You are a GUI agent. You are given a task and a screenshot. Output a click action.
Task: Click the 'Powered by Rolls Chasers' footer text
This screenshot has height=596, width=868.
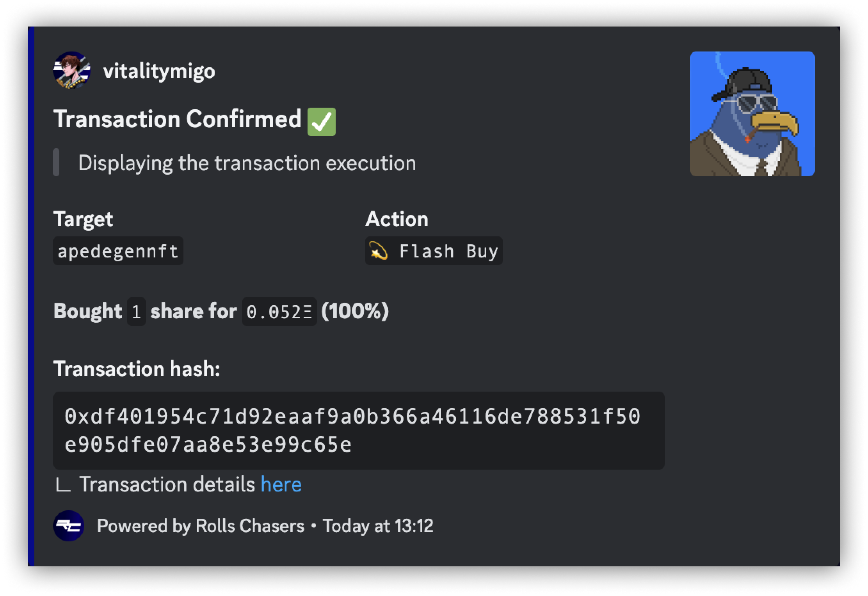[x=200, y=526]
